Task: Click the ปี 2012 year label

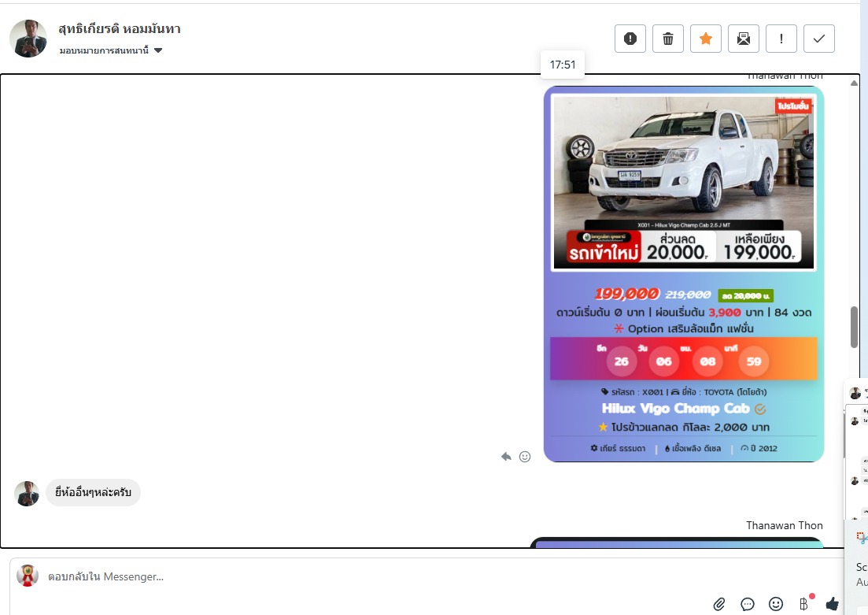Action: click(759, 448)
